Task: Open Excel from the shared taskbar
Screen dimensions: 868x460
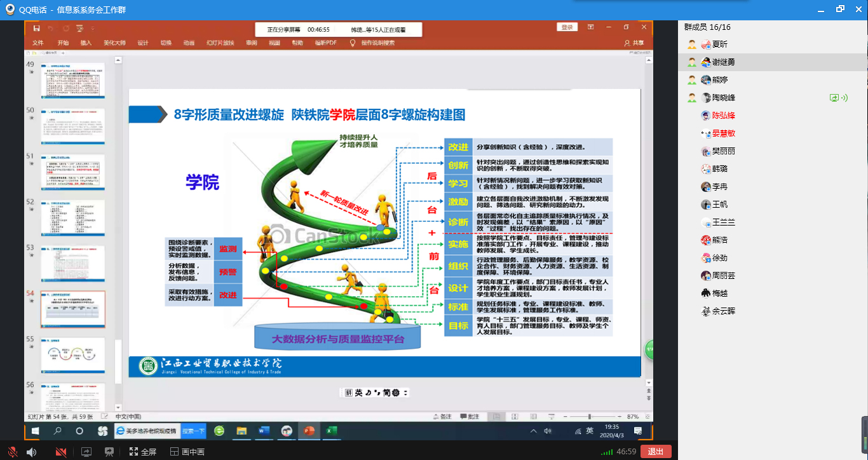Action: [331, 431]
